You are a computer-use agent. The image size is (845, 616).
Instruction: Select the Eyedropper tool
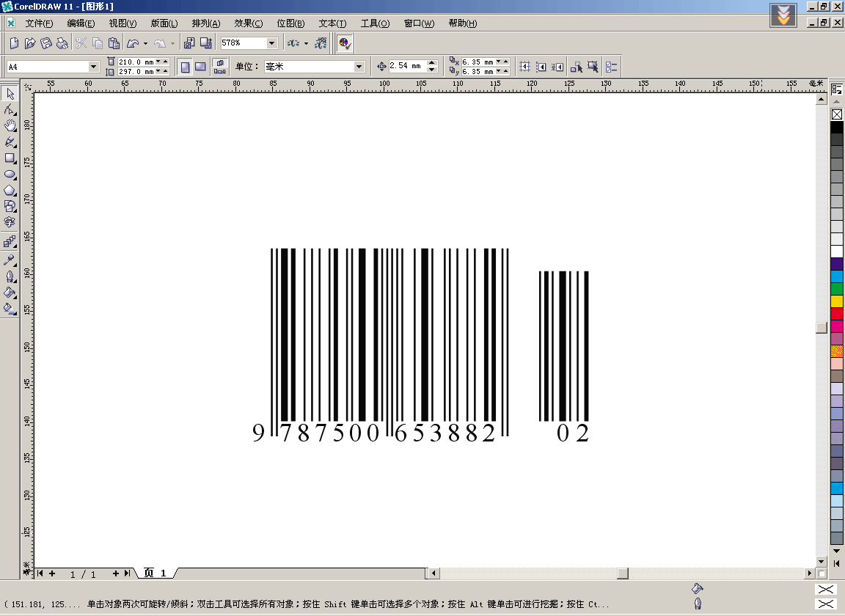pos(10,260)
